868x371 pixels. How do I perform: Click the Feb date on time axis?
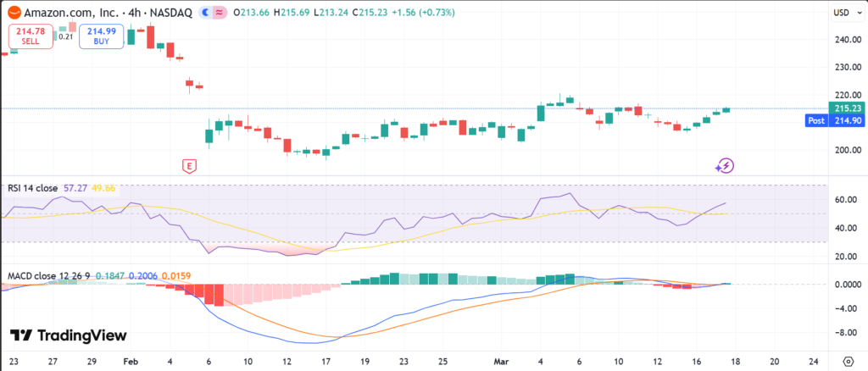pyautogui.click(x=131, y=358)
